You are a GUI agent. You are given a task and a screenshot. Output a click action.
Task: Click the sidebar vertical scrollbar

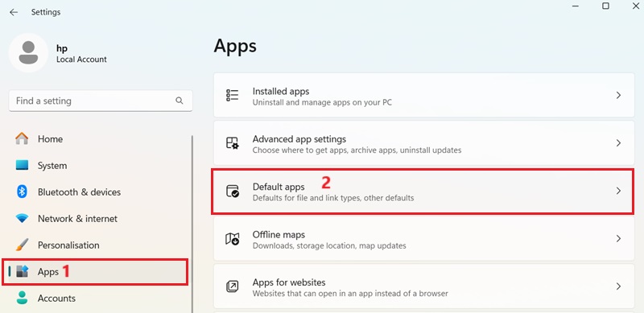tap(192, 224)
